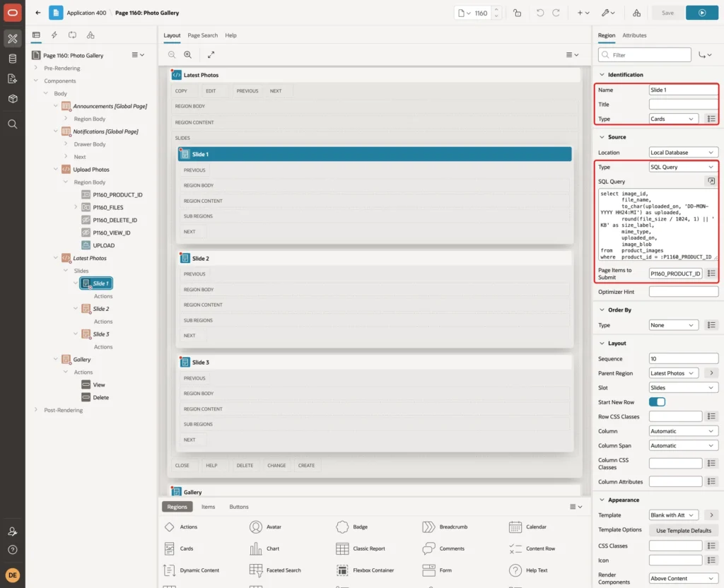724x588 pixels.
Task: Switch to the Rendering tree tab icon
Action: 36,35
